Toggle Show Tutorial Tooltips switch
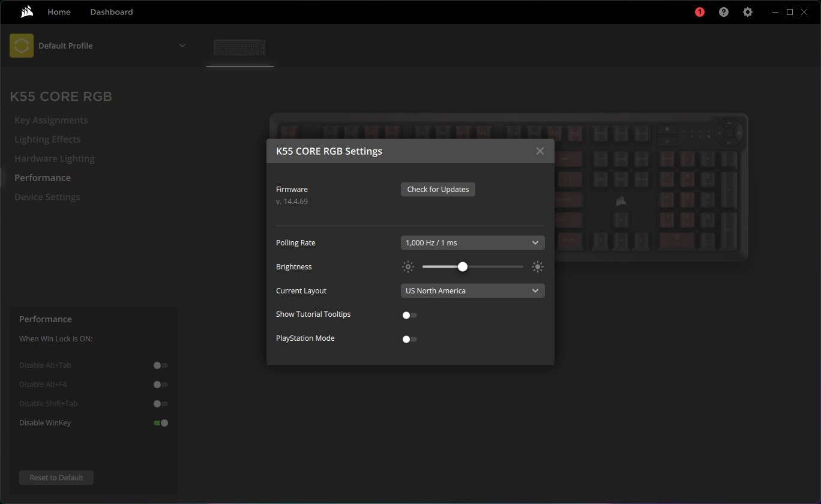821x504 pixels. (410, 315)
